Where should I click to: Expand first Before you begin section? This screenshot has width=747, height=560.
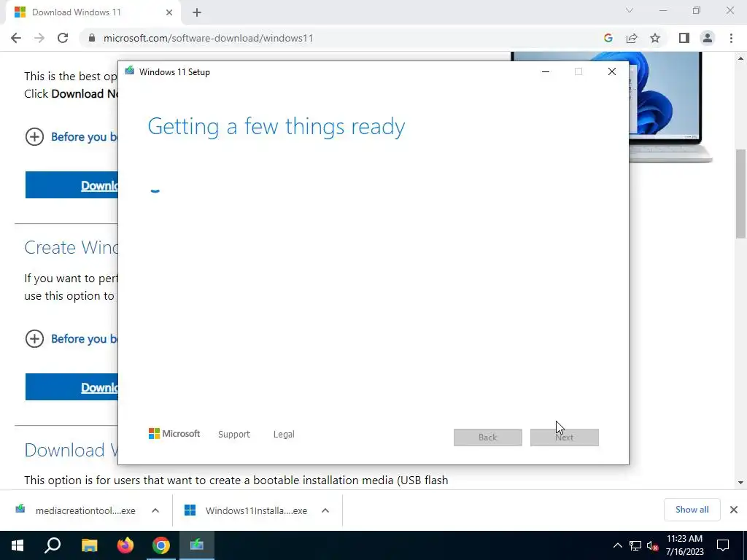(34, 137)
